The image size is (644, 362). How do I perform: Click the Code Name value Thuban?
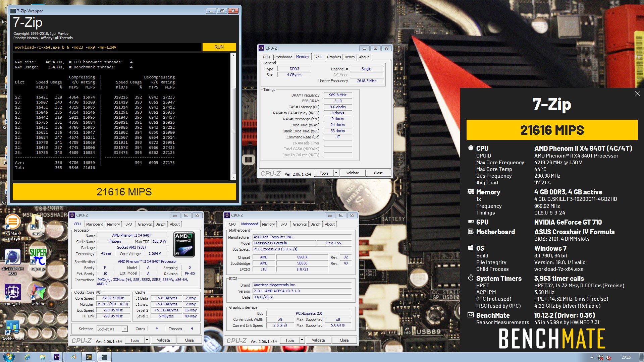(x=115, y=242)
